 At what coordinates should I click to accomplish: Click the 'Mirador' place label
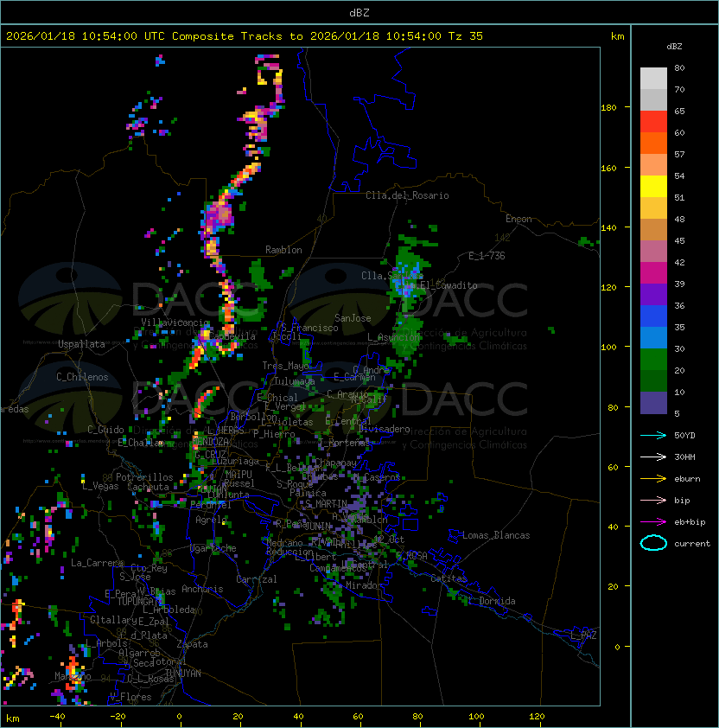coord(364,585)
